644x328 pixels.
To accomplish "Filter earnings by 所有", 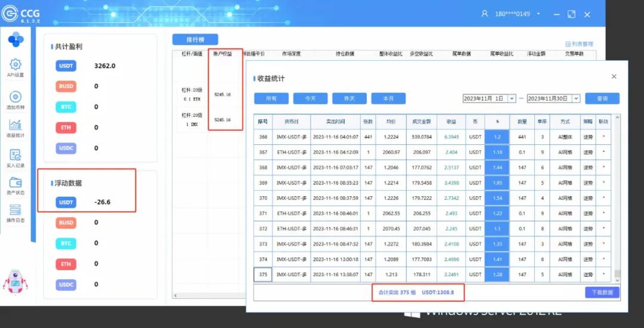I will [271, 98].
